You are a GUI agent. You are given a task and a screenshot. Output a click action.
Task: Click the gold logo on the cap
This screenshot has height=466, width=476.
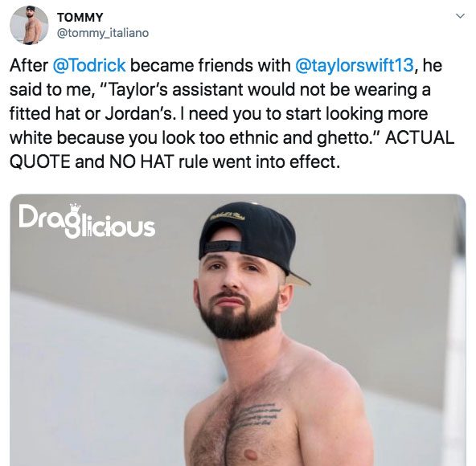[x=229, y=215]
